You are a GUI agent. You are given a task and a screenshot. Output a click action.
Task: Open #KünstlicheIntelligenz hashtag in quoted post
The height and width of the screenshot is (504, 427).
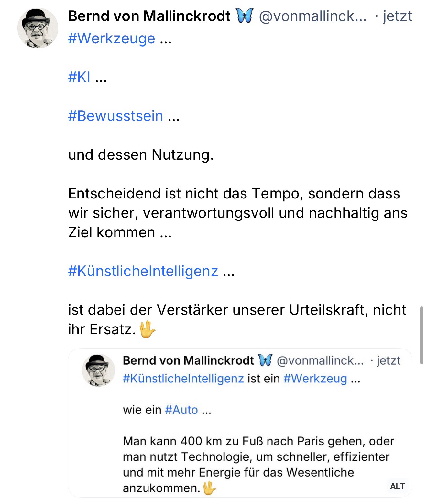click(x=183, y=378)
